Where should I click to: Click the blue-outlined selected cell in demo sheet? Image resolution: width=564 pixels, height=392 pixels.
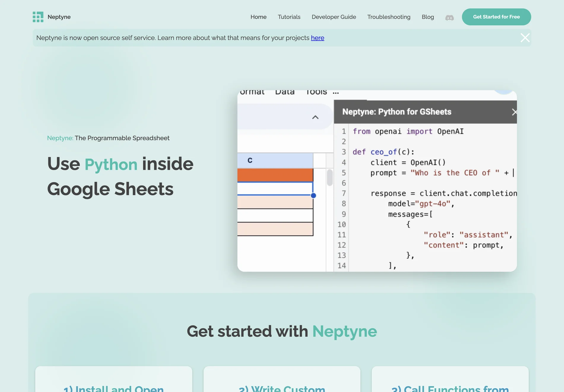point(275,188)
